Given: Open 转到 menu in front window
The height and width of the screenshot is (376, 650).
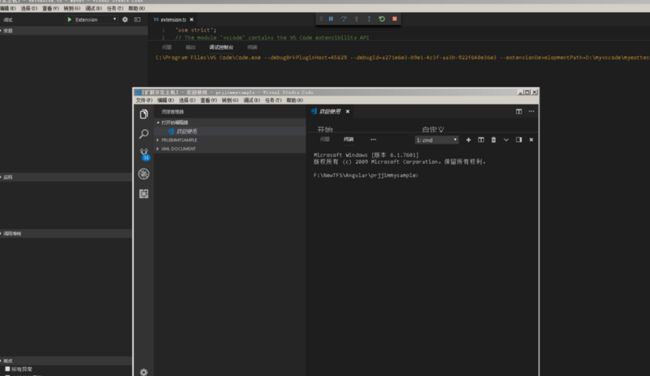Looking at the screenshot, I should click(x=230, y=100).
